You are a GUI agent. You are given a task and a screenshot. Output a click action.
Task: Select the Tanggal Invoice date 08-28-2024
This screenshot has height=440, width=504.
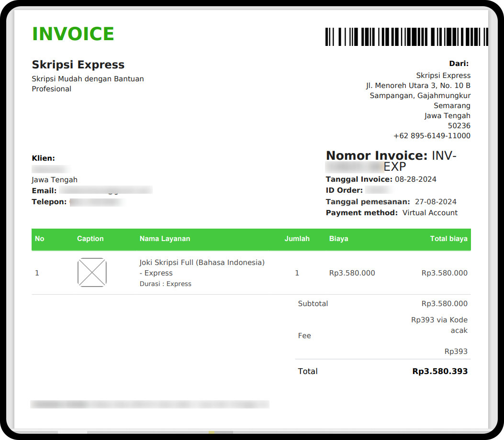tap(415, 179)
